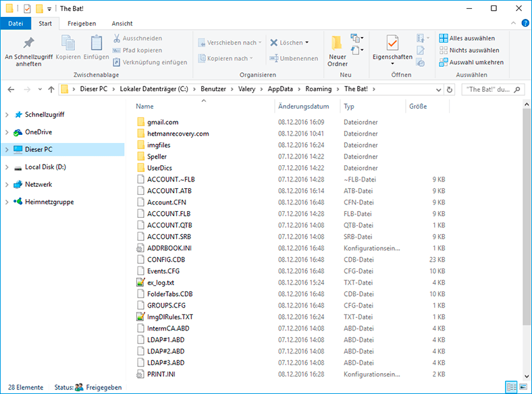
Task: Click the vertical scrollbar down arrow
Action: pos(526,376)
